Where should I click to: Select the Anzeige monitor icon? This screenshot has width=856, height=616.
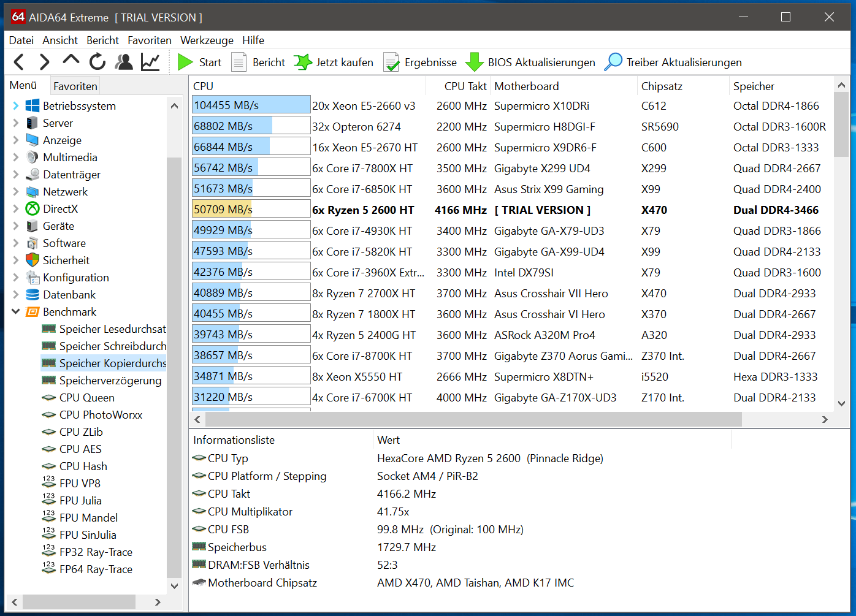coord(32,140)
